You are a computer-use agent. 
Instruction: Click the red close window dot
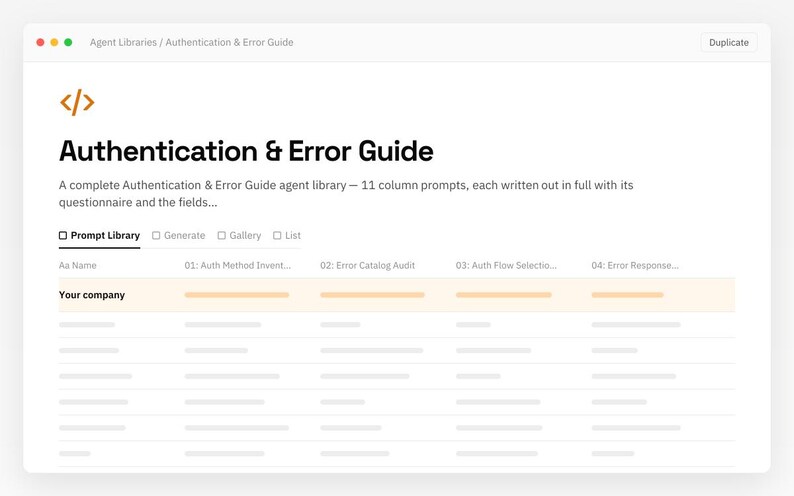click(x=41, y=42)
